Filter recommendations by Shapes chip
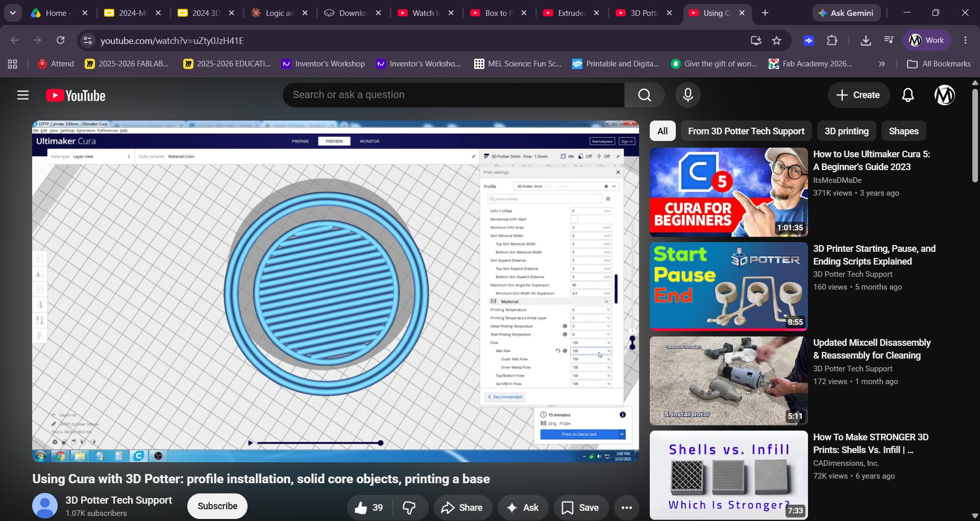980x521 pixels. [904, 131]
